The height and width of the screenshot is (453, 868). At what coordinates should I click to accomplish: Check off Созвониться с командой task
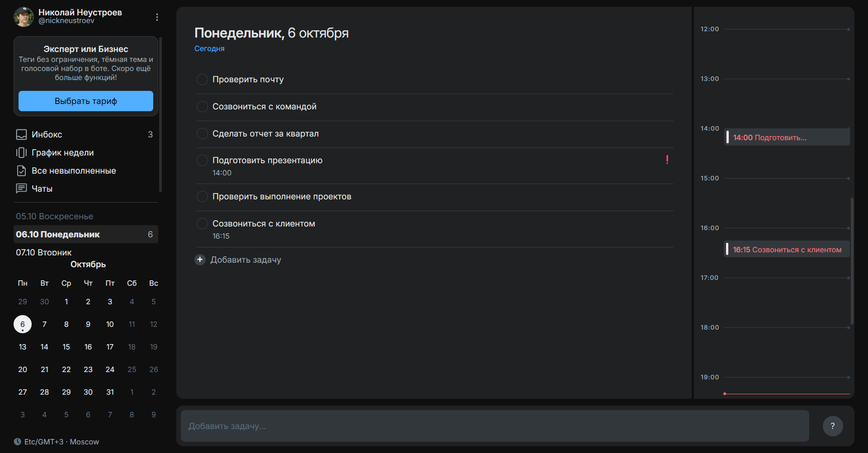202,107
